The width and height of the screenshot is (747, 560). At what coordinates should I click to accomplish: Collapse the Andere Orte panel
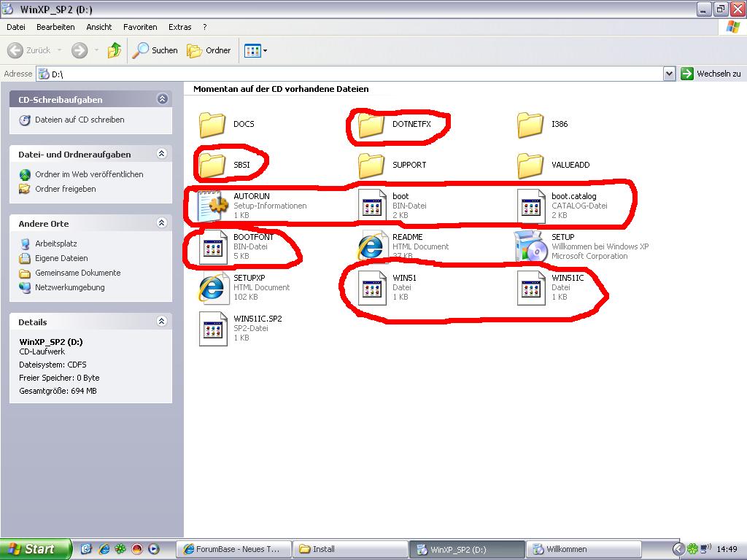click(x=162, y=223)
